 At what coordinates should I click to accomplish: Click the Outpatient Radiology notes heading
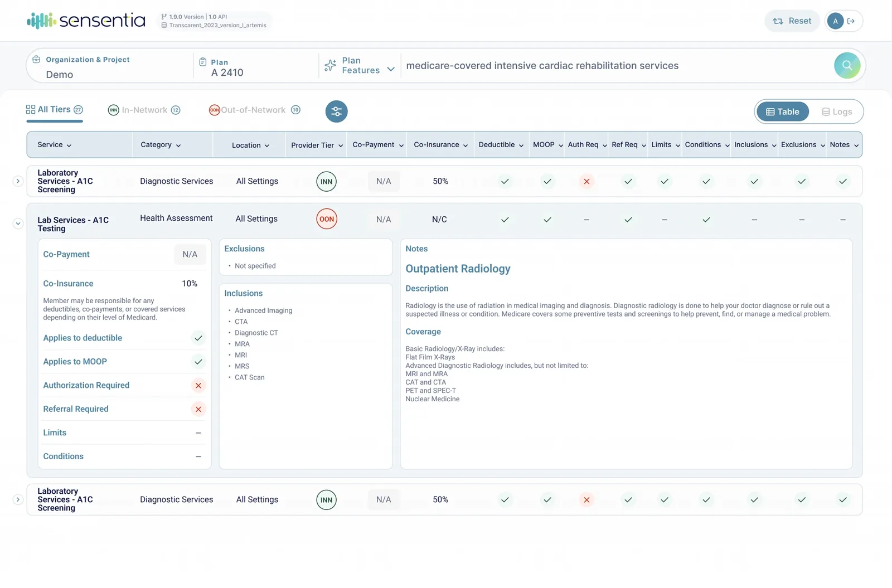coord(458,269)
